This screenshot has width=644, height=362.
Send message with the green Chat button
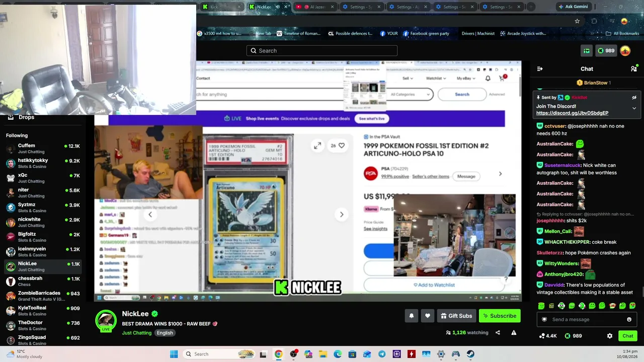[x=628, y=336]
